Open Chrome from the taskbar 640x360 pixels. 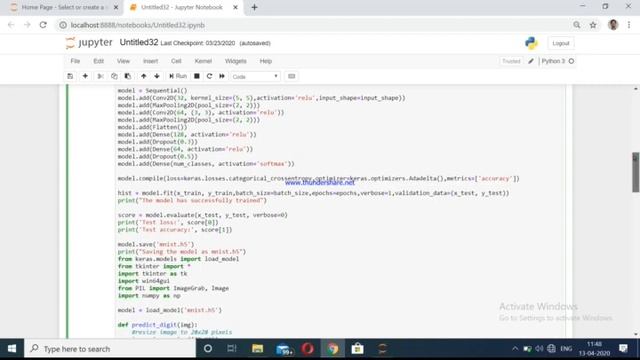coord(333,349)
